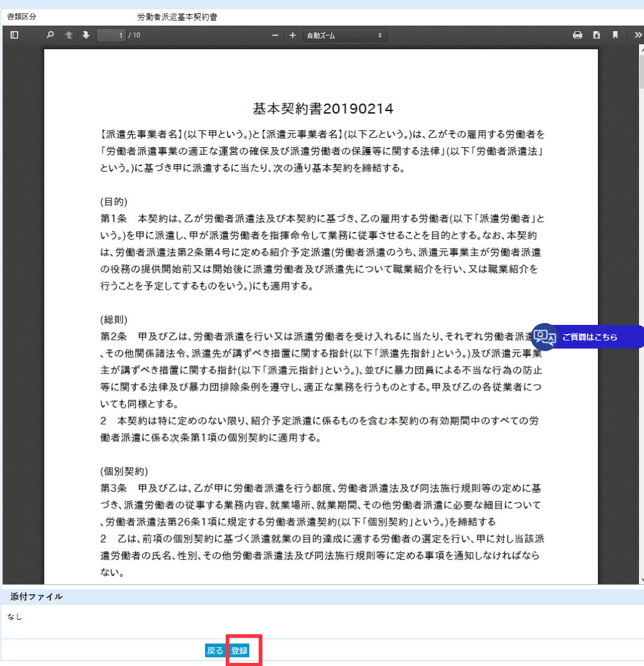Toggle the PDF viewer sidebar
Viewport: 644px width, 666px height.
point(14,36)
